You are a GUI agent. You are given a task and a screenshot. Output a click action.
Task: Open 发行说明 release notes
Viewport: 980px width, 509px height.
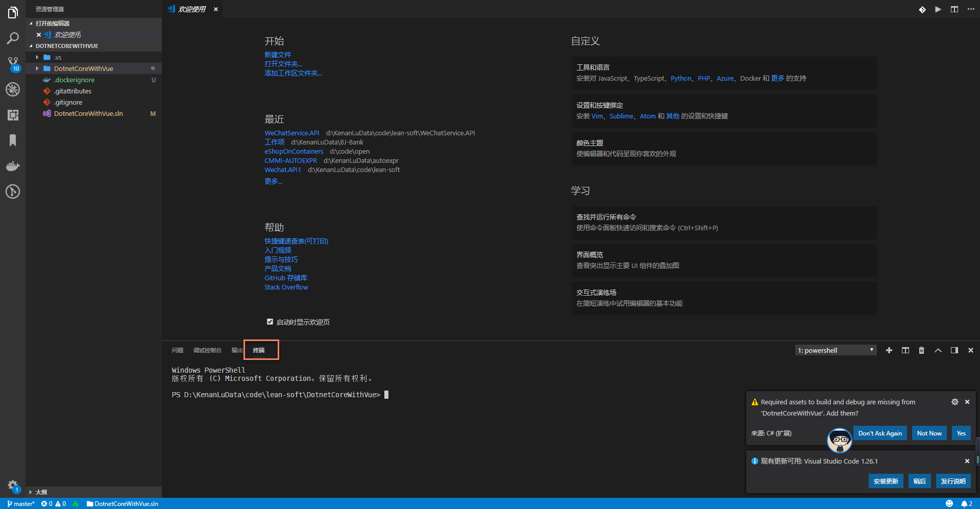953,481
